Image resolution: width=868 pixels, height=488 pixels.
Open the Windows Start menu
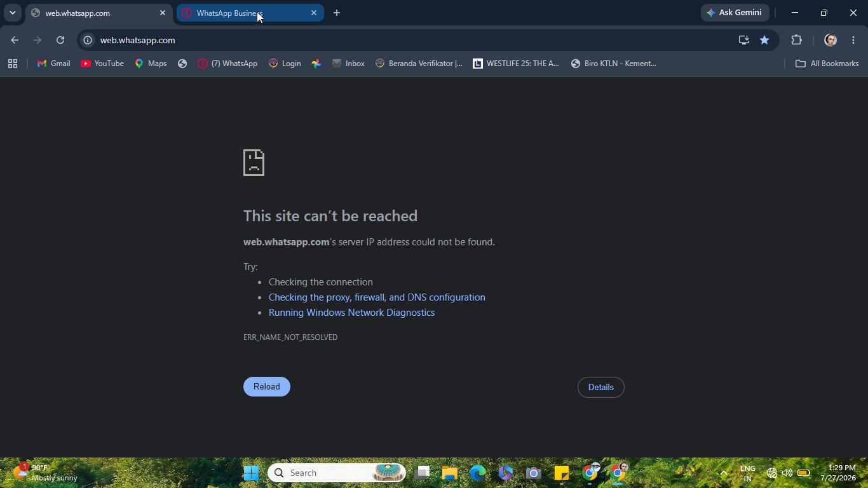pyautogui.click(x=251, y=473)
